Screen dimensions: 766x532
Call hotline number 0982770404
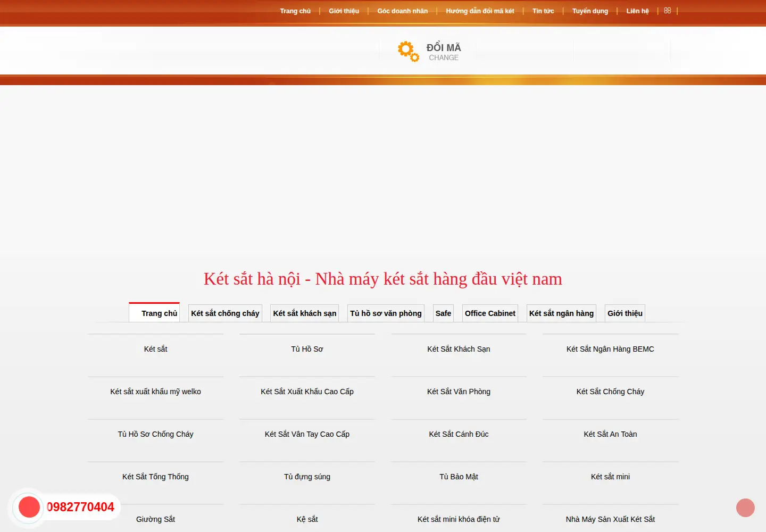(x=80, y=507)
